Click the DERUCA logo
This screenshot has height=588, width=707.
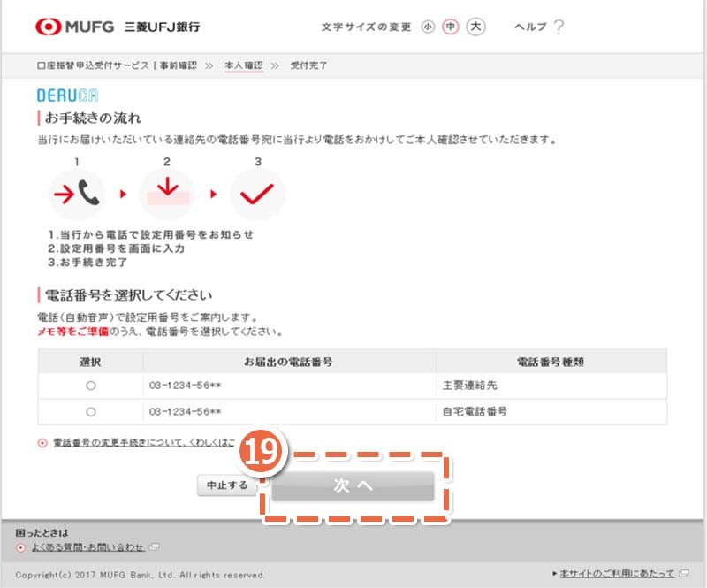coord(68,95)
